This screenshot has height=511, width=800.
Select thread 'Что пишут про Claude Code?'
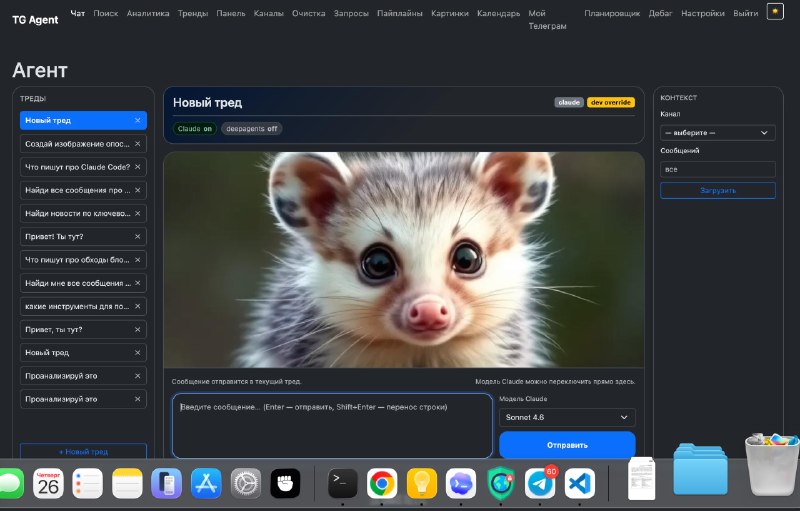click(x=78, y=167)
